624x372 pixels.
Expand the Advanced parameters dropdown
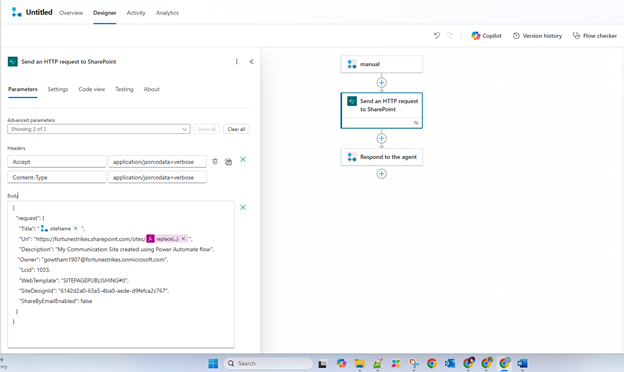(x=99, y=129)
